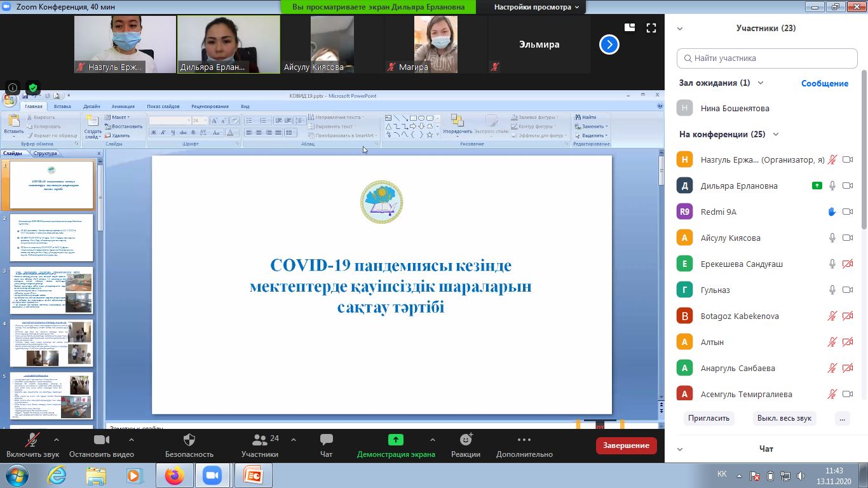Screen dimensions: 868x488
Task: Open the More options ellipsis in Zoom toolbar
Action: (524, 440)
